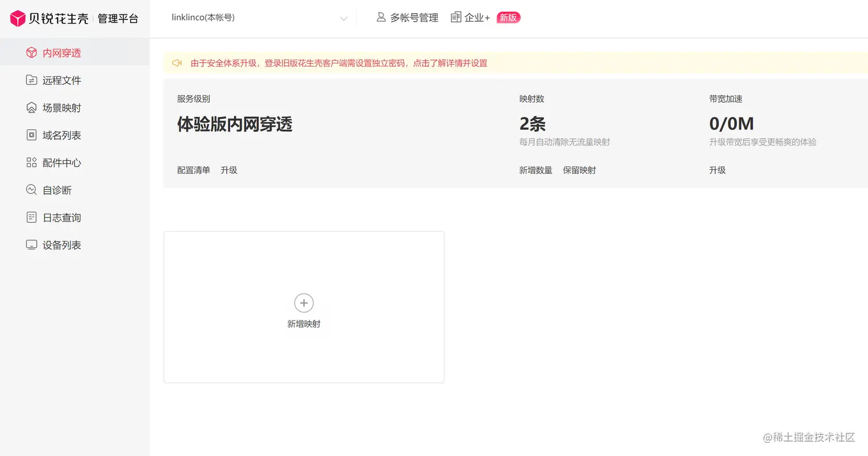
Task: Click the 带宽加速 label
Action: (726, 99)
